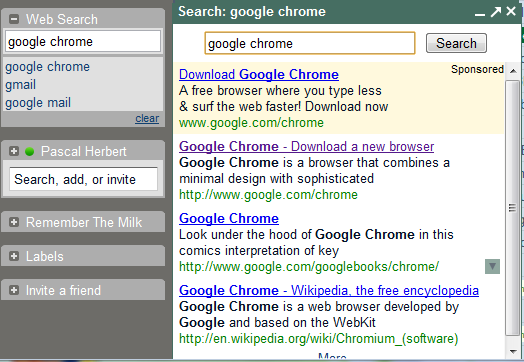Click the 'A free browser where you type less' text
524x362 pixels.
[280, 91]
